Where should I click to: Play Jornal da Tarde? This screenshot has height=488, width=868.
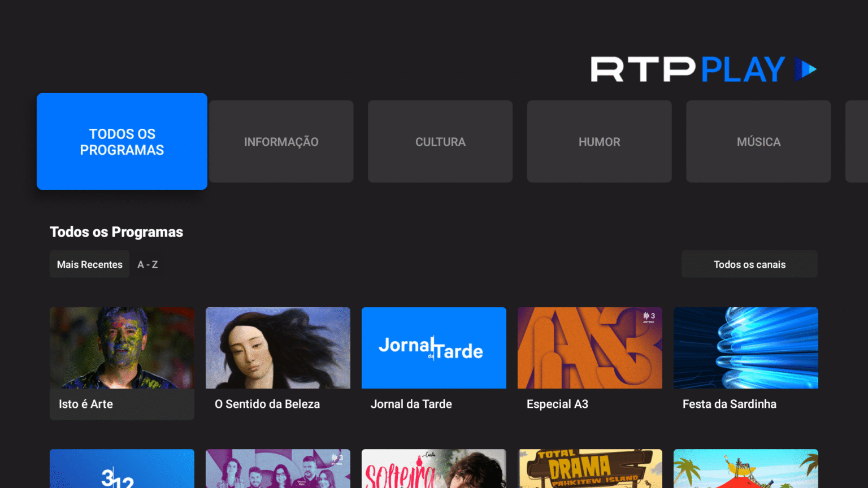[433, 347]
